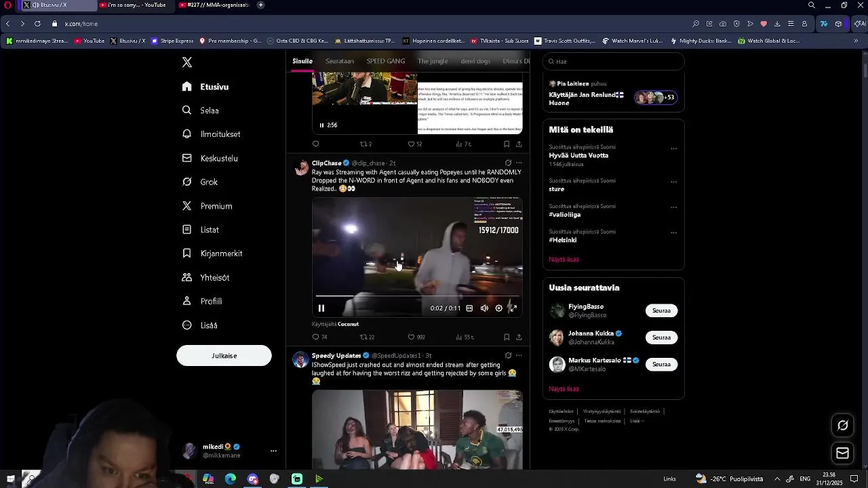Screen dimensions: 868x488
Task: Open Speedy Updates video thumbnail
Action: pos(417,430)
